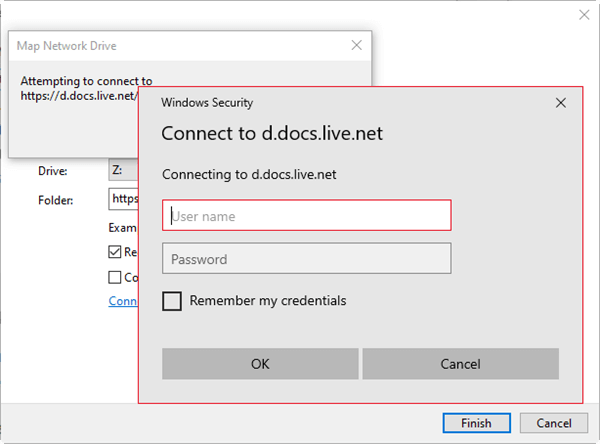
Task: Close the Windows Security dialog
Action: pyautogui.click(x=561, y=102)
